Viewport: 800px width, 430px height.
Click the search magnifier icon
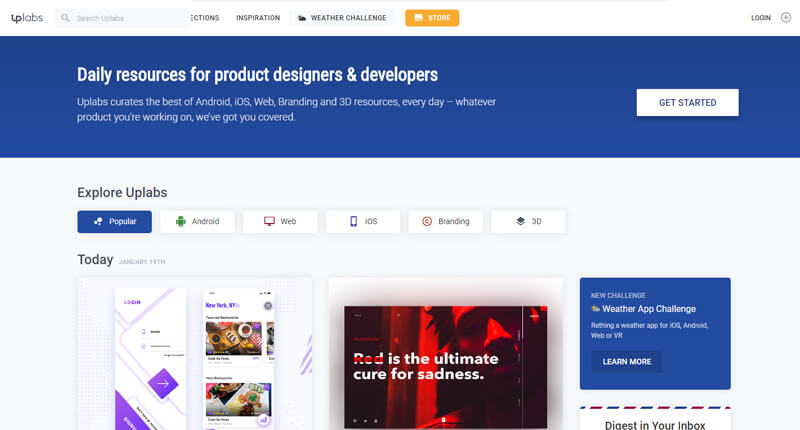(65, 18)
